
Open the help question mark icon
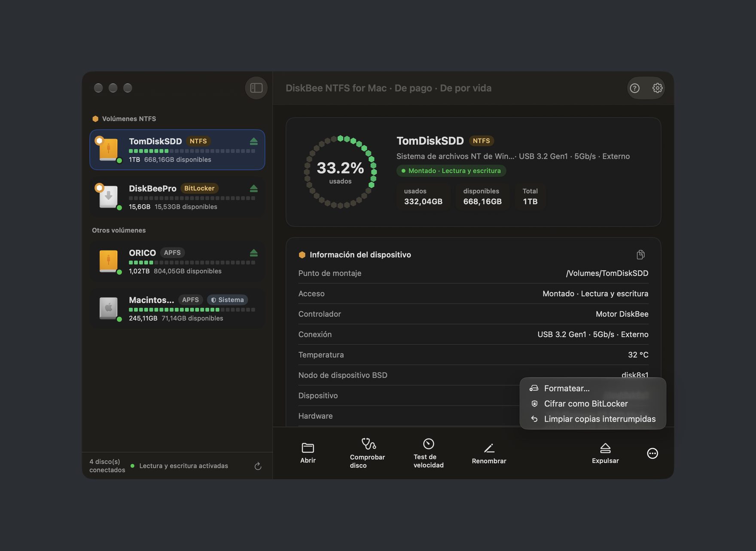pos(634,88)
